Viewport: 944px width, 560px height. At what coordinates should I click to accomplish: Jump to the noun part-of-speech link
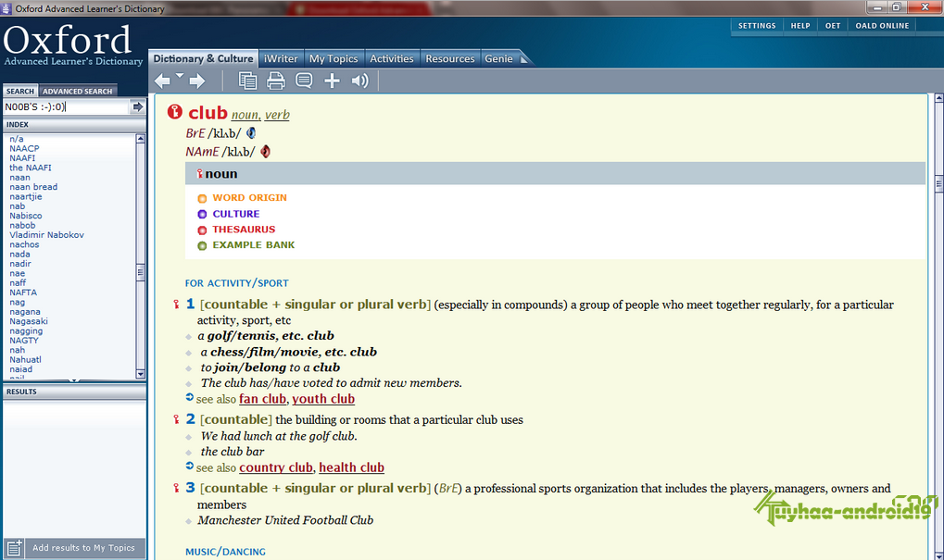pyautogui.click(x=245, y=115)
